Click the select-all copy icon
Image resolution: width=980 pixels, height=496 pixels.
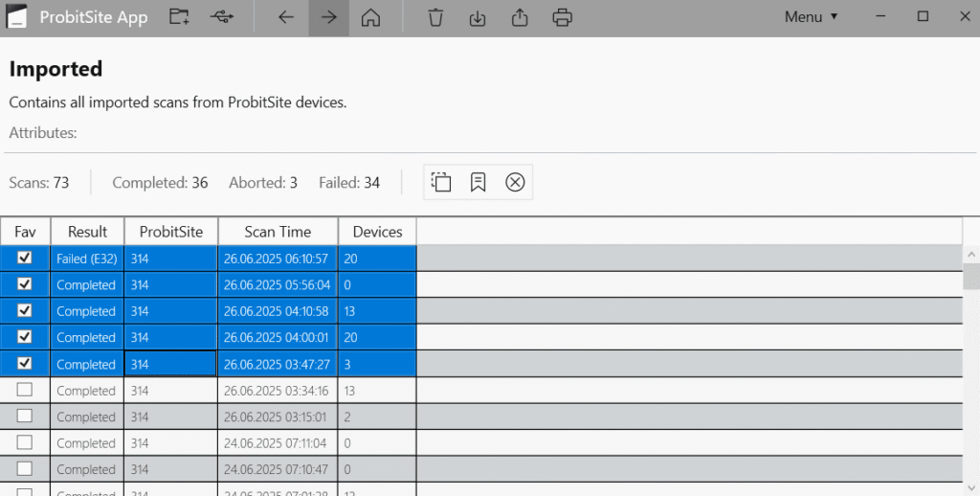pyautogui.click(x=441, y=182)
